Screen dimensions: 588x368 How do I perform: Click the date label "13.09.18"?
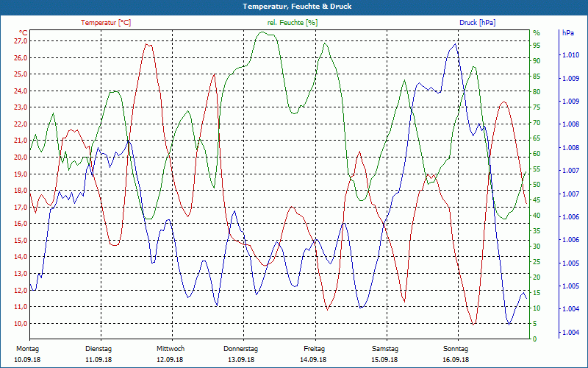(241, 360)
